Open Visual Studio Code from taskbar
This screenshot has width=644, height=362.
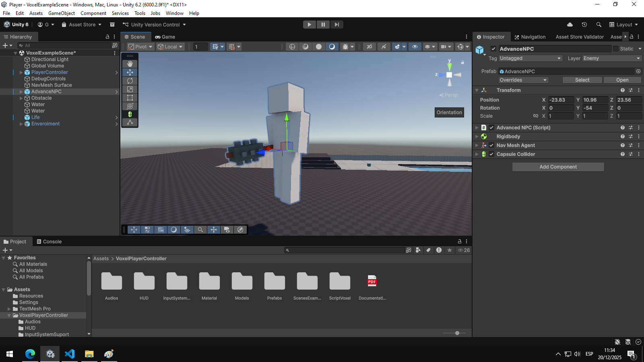coord(70,354)
